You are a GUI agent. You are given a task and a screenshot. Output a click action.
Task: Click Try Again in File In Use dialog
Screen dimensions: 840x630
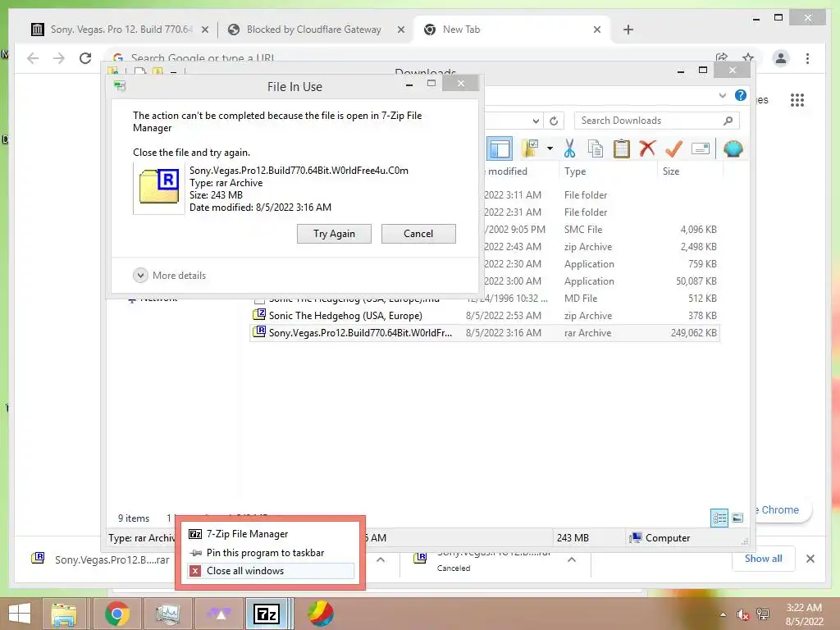point(334,234)
